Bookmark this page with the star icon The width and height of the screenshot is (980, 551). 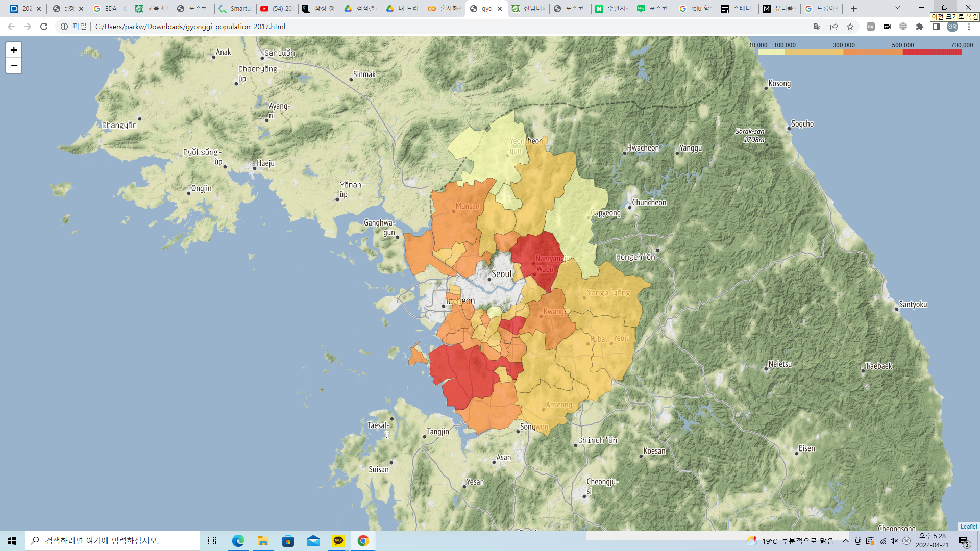tap(850, 27)
